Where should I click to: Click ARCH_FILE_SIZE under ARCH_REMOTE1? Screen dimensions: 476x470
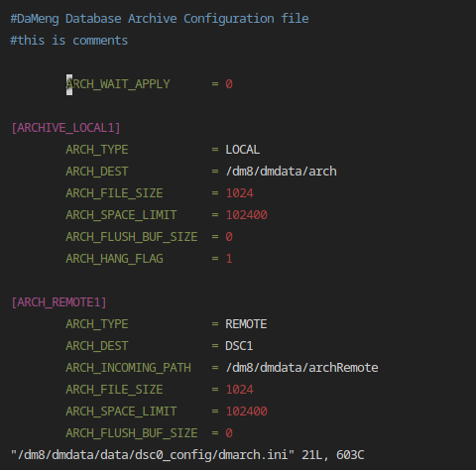pyautogui.click(x=114, y=390)
